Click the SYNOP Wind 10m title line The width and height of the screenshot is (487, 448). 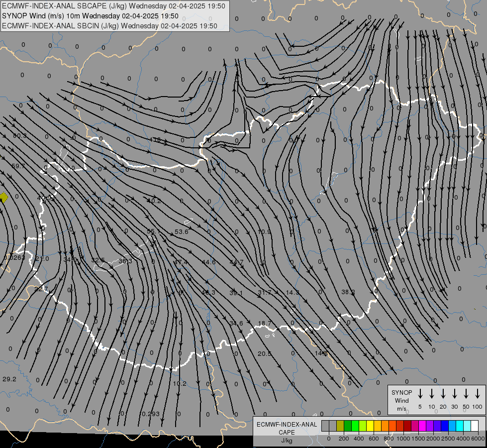point(90,16)
